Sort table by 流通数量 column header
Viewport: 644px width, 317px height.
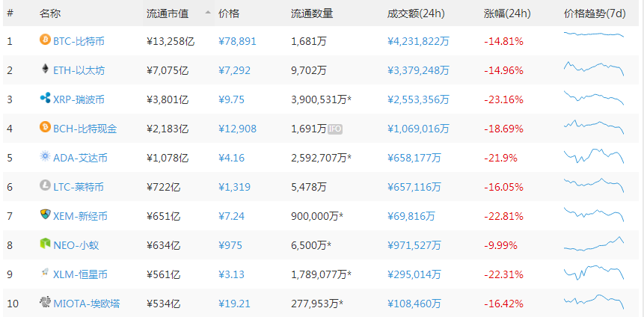312,13
